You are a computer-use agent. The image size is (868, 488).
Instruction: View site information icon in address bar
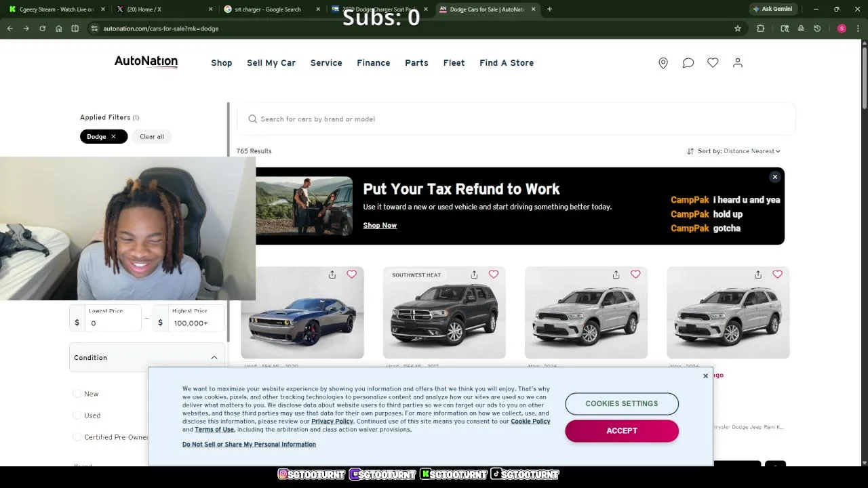(94, 28)
